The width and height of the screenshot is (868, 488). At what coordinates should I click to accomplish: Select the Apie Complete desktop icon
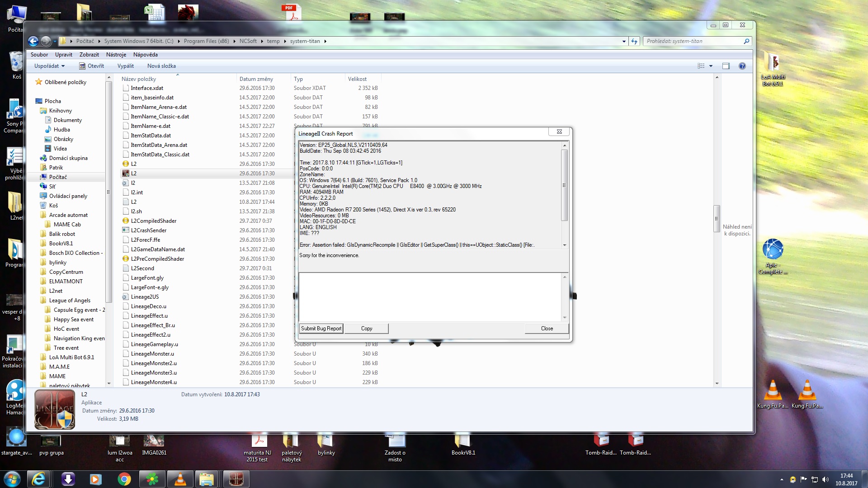tap(773, 256)
